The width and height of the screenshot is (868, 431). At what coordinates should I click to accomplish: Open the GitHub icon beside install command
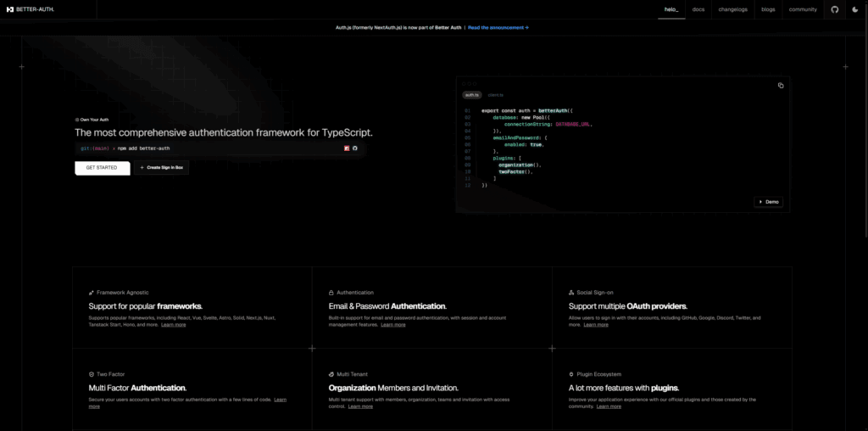355,148
